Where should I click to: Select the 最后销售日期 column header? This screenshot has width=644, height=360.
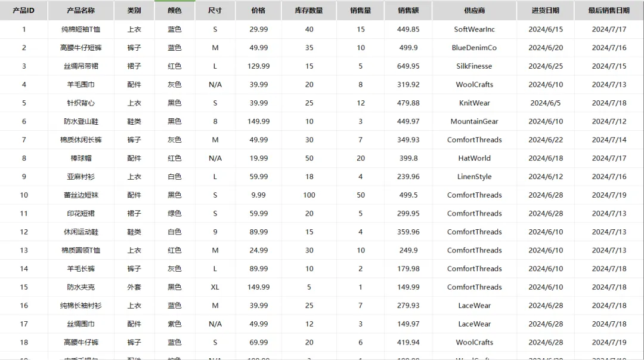click(x=608, y=10)
